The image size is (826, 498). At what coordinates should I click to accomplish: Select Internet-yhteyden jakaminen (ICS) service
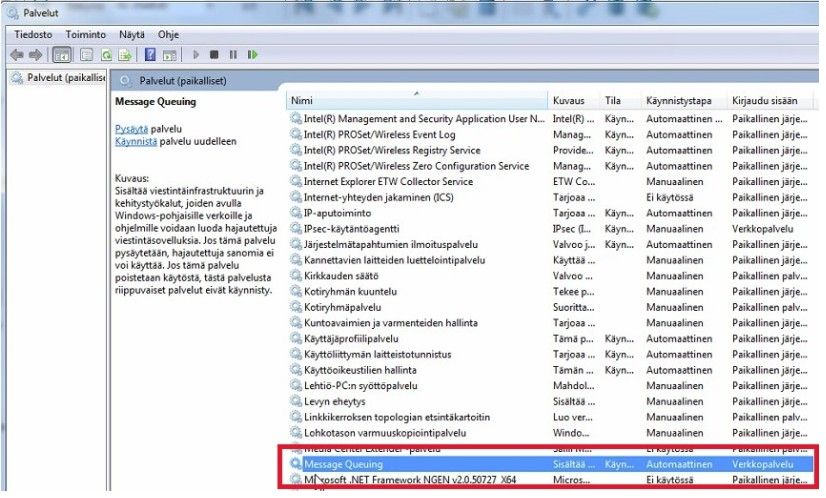[378, 198]
